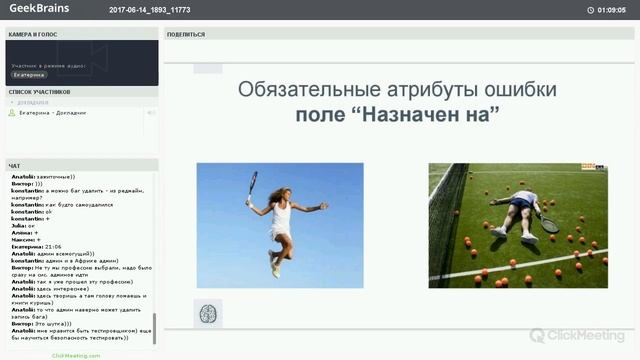
Task: Click the GeekBrains logo
Action: (x=39, y=8)
